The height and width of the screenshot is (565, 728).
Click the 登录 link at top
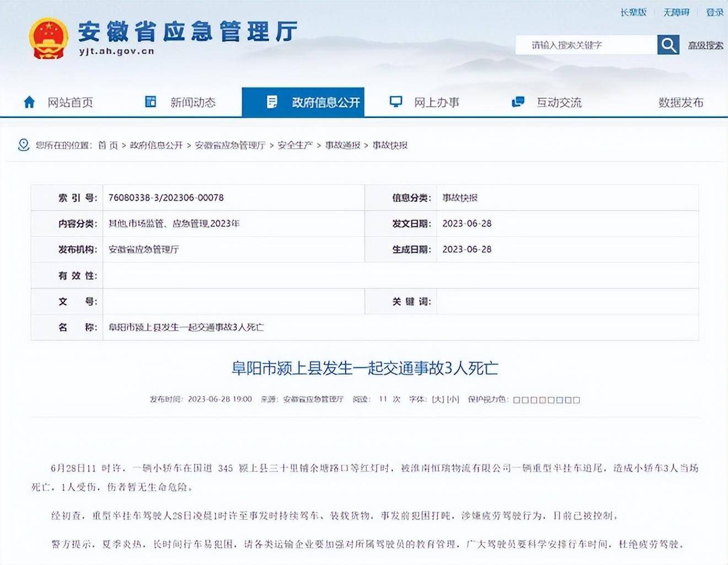tap(715, 12)
